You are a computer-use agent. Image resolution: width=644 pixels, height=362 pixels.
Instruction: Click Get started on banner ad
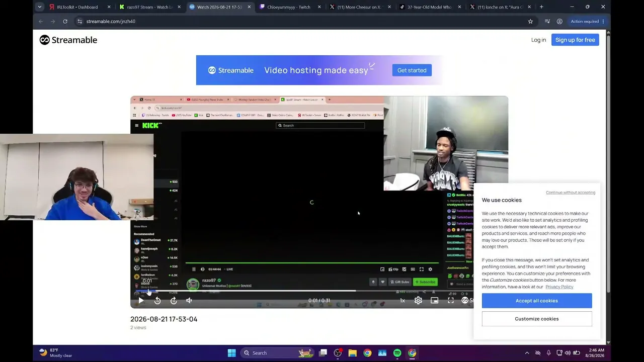tap(412, 70)
